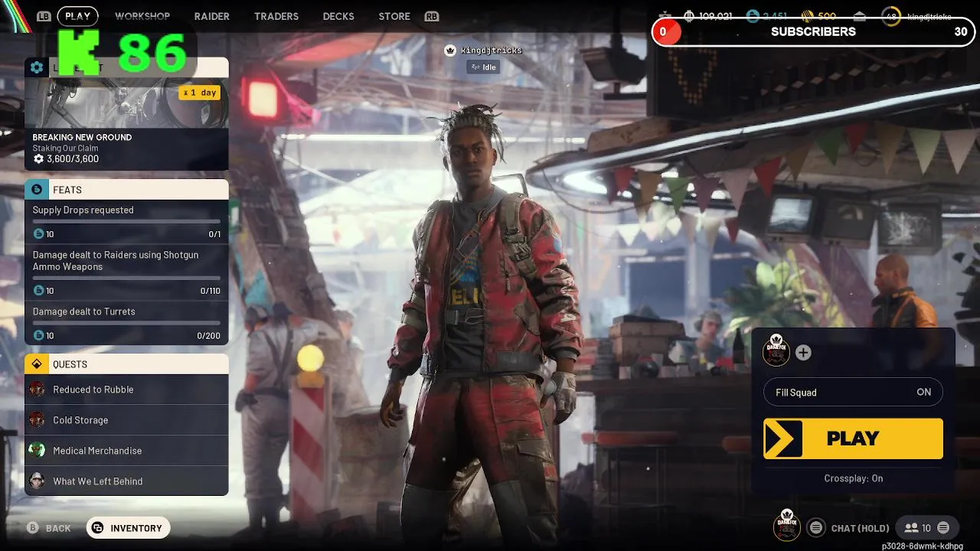Image resolution: width=980 pixels, height=551 pixels.
Task: Click the Cold Storage trader portrait
Action: (x=37, y=420)
